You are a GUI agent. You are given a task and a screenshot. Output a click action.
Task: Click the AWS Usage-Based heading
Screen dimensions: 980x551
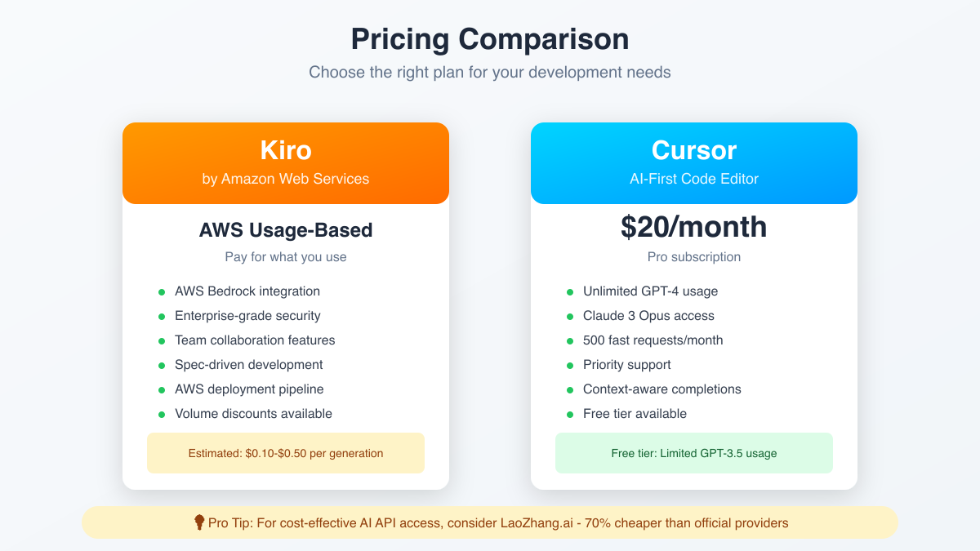286,230
